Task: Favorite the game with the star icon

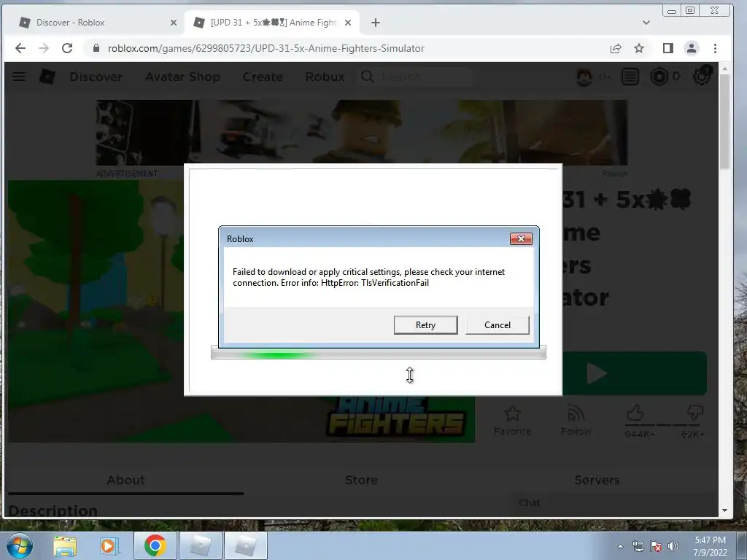Action: (512, 420)
